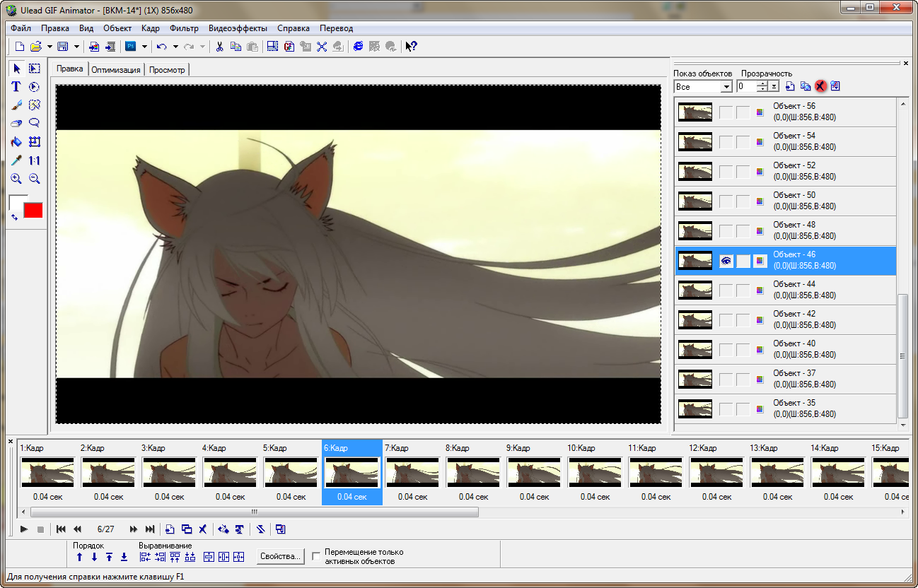
Task: Expand the Photoshop editor dropdown arrow
Action: pyautogui.click(x=144, y=47)
